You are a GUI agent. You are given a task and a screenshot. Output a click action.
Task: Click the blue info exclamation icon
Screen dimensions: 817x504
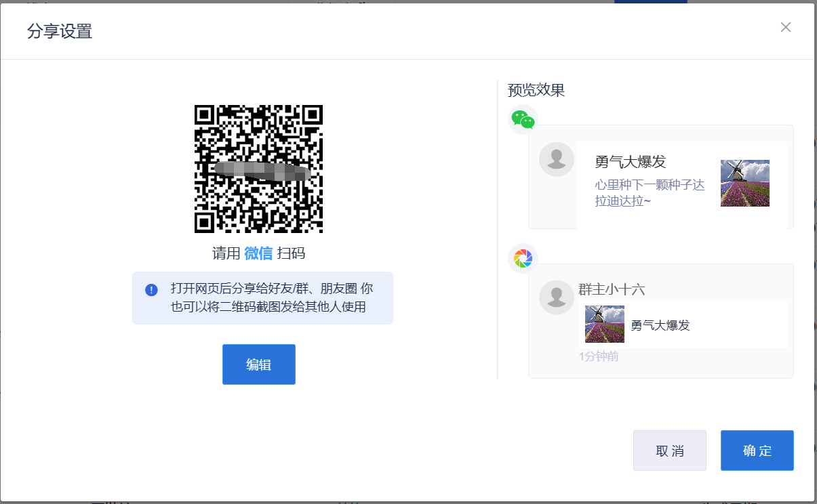(x=151, y=290)
